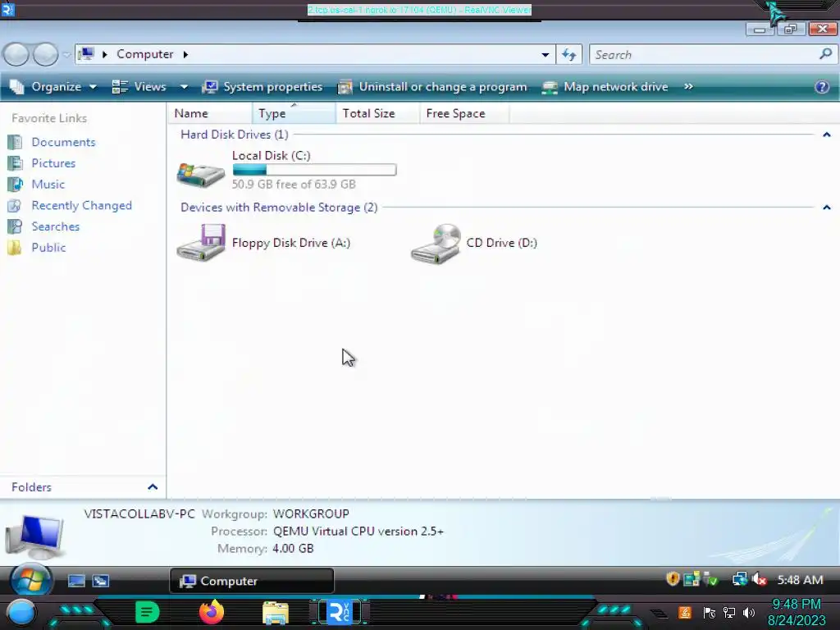
Task: Sort by the Free Space column header
Action: click(x=464, y=113)
